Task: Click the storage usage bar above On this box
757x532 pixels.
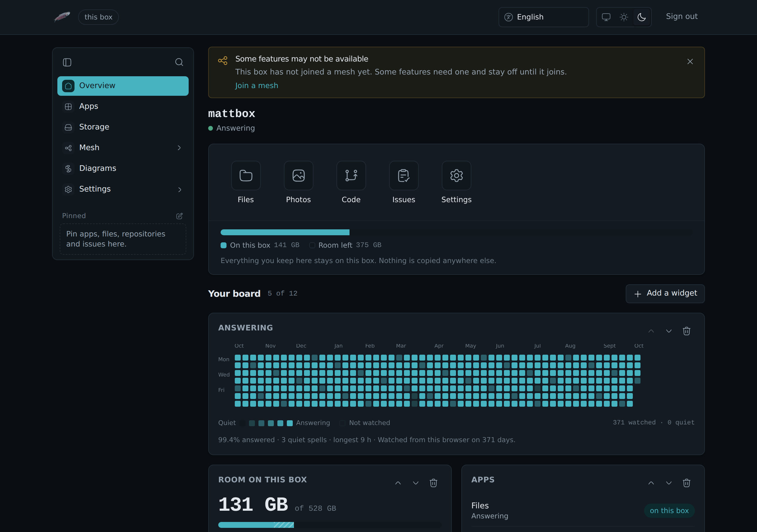Action: pyautogui.click(x=456, y=232)
